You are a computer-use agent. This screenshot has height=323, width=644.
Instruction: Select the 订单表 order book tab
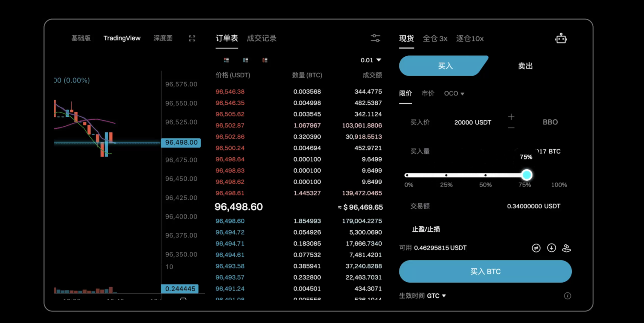click(227, 38)
